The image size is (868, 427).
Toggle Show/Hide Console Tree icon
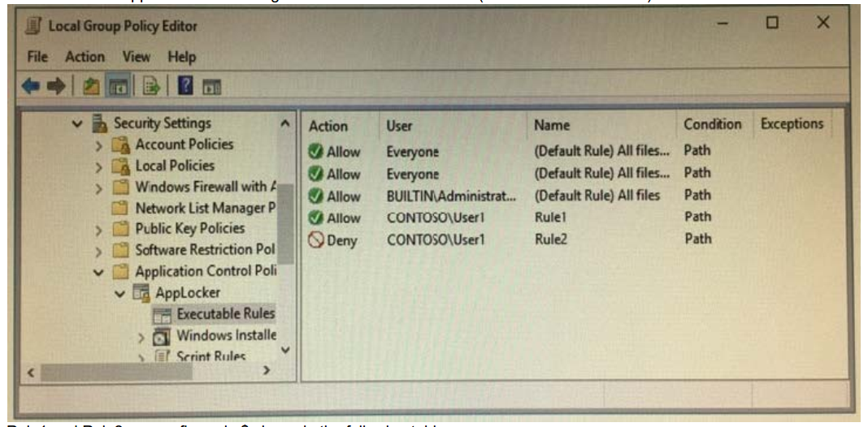click(119, 86)
